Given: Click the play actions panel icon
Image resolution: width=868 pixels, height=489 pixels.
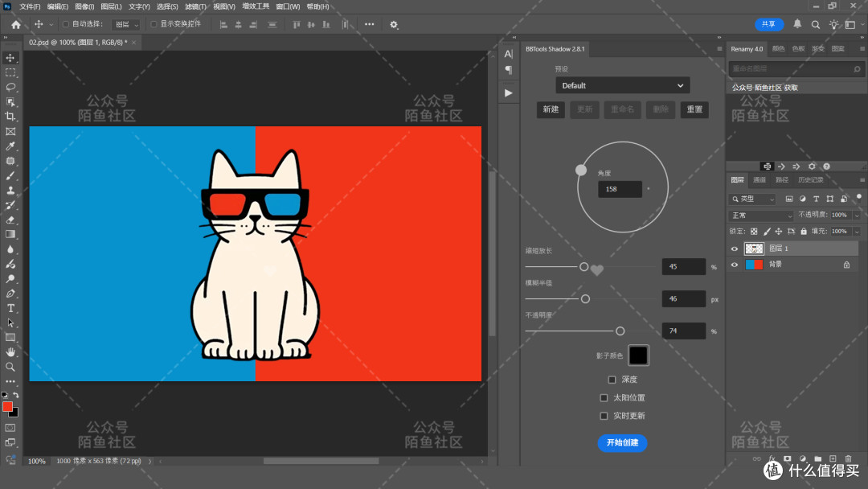Looking at the screenshot, I should (x=508, y=93).
